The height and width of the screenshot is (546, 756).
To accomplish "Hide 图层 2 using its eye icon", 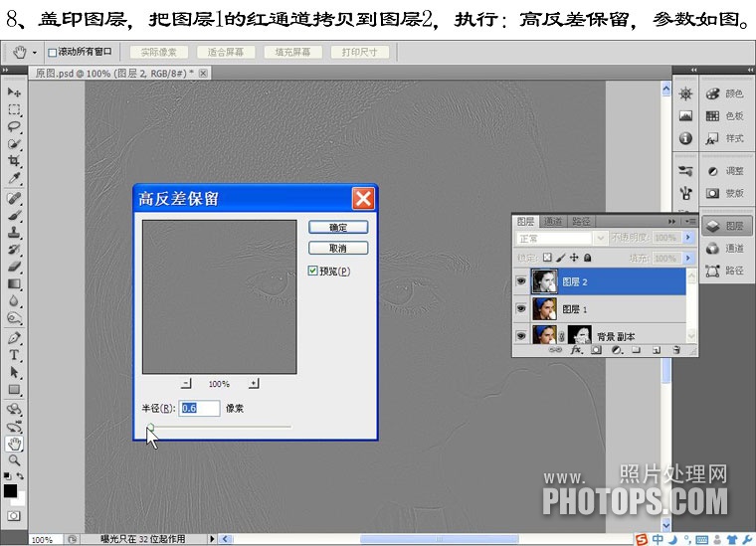I will [520, 280].
